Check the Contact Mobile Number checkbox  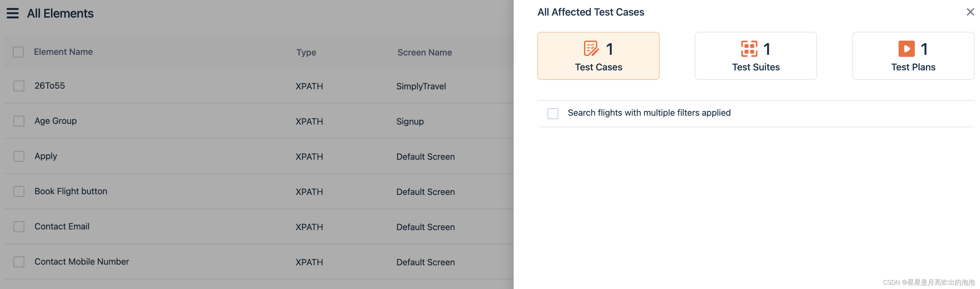pyautogui.click(x=19, y=262)
